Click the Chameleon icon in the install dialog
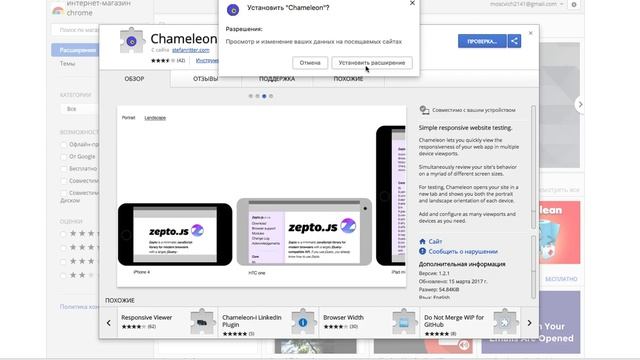The image size is (640, 360). (233, 10)
